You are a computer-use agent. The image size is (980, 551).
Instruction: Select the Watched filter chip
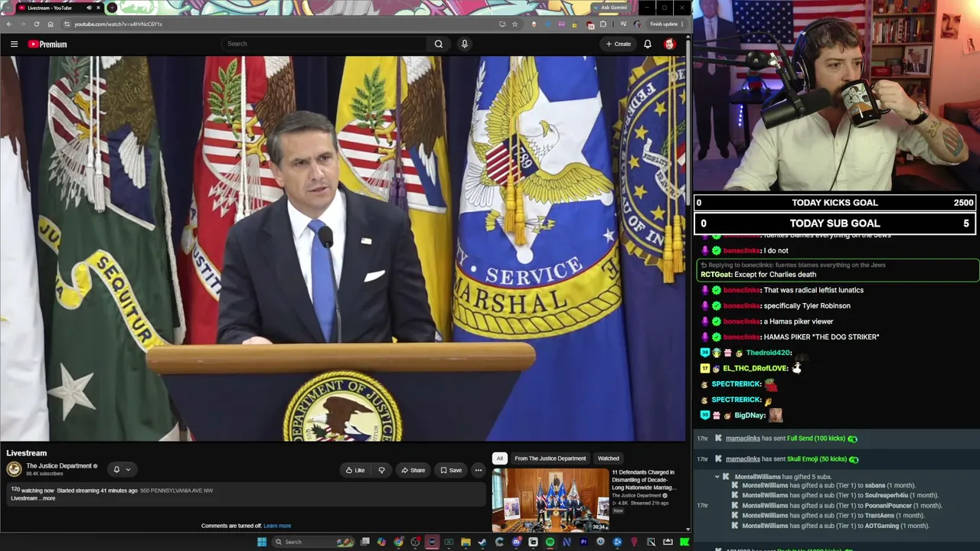pos(609,458)
